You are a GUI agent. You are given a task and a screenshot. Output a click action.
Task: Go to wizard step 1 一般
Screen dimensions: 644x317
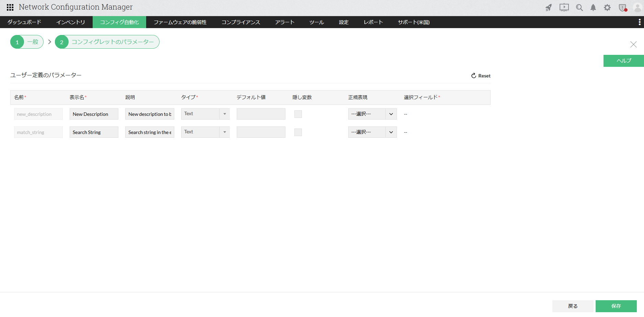coord(27,42)
